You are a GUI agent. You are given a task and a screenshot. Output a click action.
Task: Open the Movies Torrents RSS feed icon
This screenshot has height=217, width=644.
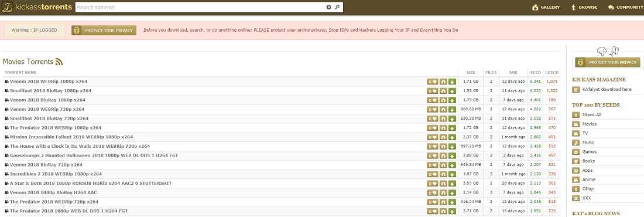pos(59,62)
